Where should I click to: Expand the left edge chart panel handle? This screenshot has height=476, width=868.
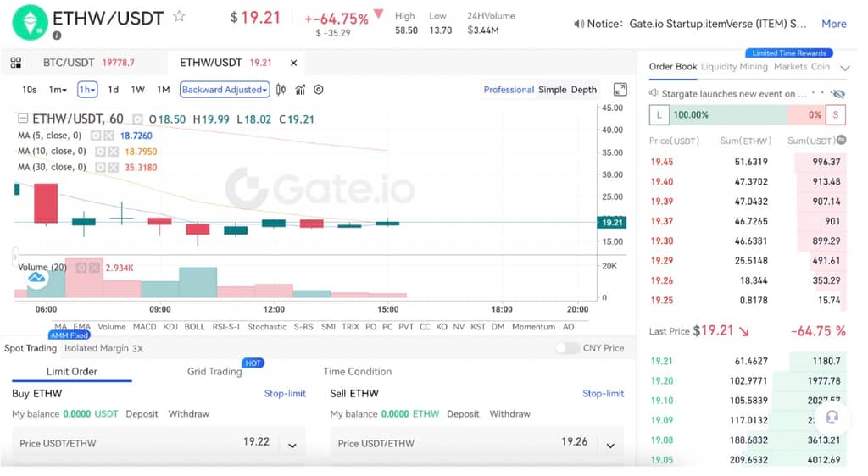[x=15, y=256]
